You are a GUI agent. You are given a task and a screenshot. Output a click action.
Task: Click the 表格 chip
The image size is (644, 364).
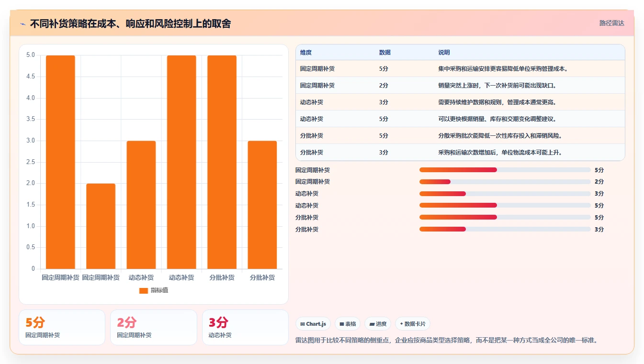(348, 324)
